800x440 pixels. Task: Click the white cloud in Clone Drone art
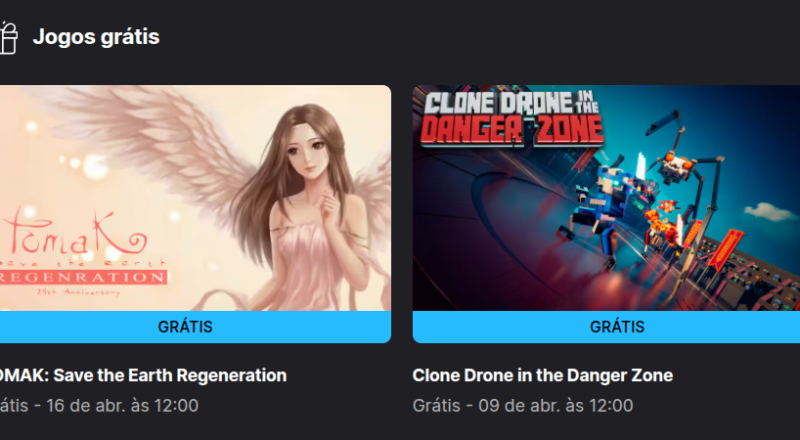coord(769,212)
